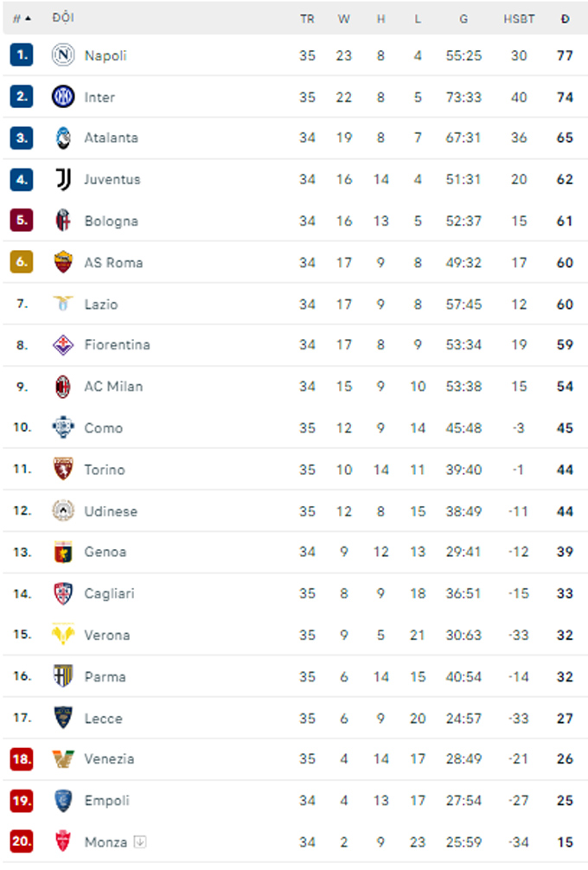The width and height of the screenshot is (588, 870).
Task: Sort the table by rank column header
Action: 22,19
